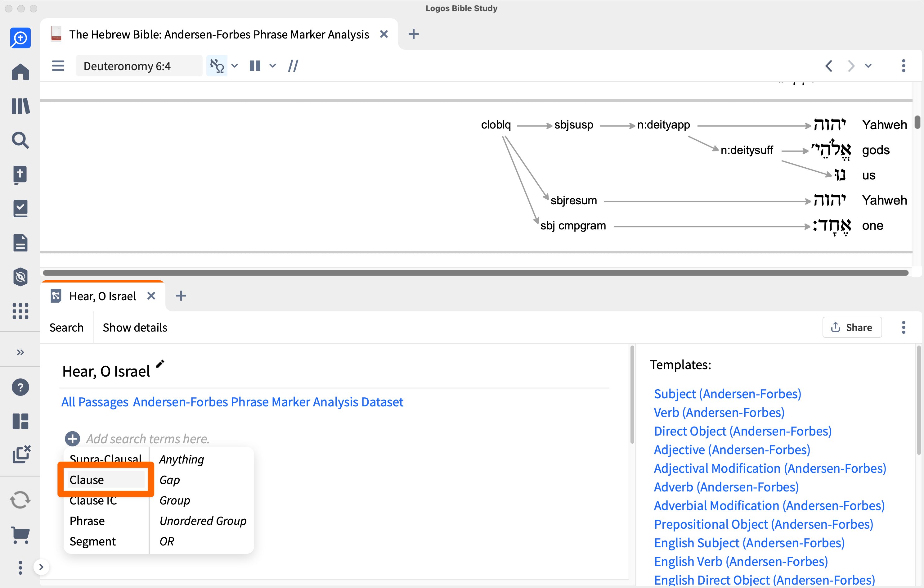Click Show details
924x588 pixels.
pyautogui.click(x=135, y=328)
